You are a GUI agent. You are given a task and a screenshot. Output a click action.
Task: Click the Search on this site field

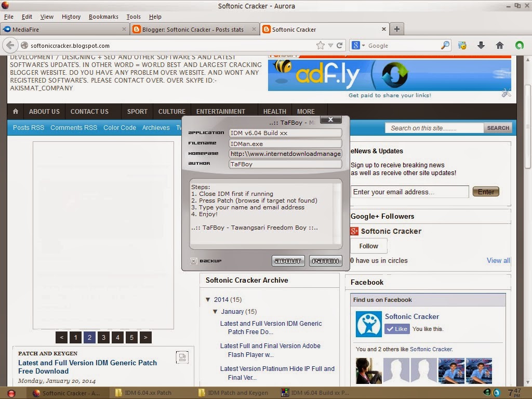[x=434, y=128]
